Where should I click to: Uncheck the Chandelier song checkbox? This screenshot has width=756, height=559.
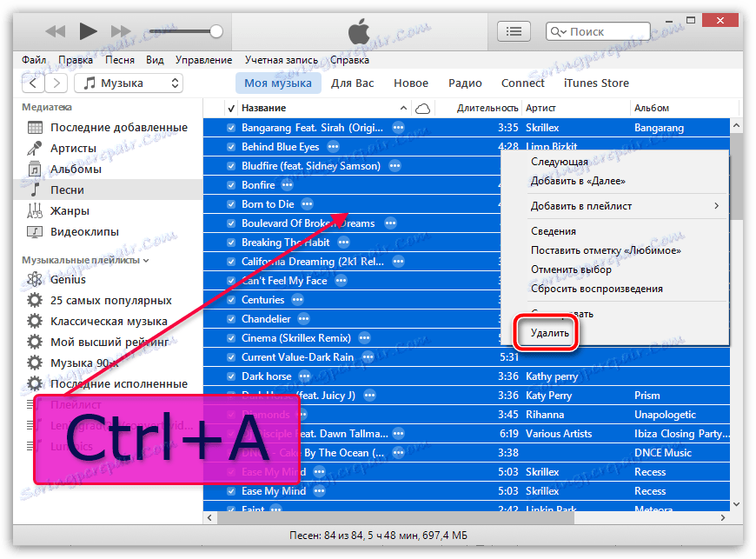(231, 319)
